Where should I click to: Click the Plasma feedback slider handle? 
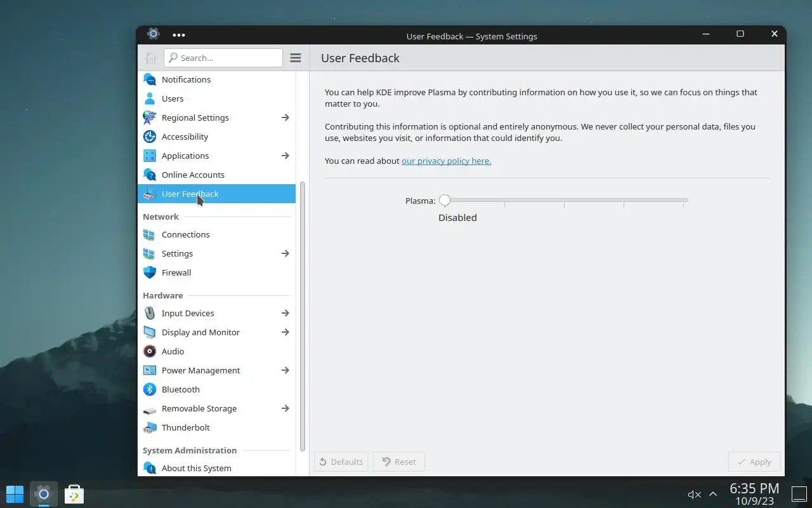445,200
